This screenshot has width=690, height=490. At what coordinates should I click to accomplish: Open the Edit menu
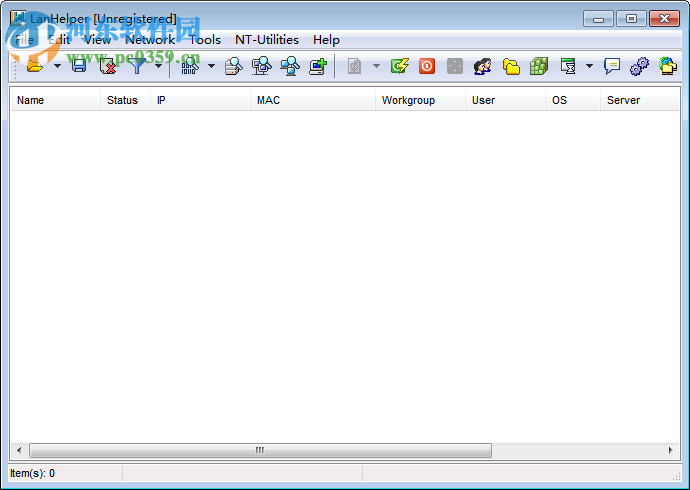(59, 40)
